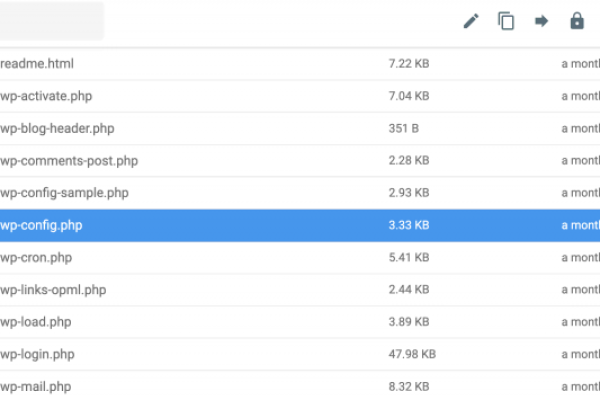The width and height of the screenshot is (600, 400).
Task: Click the 3.33 KB size of wp-config.php
Action: pos(409,225)
